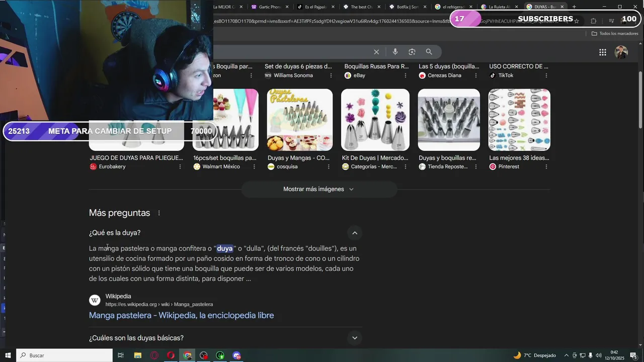Open Google Lens image search icon

tap(412, 52)
